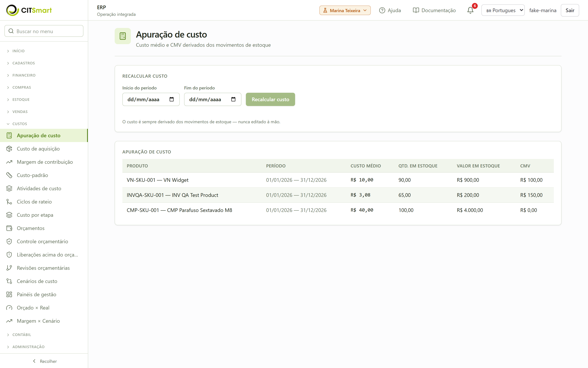Viewport: 588px width, 368px height.
Task: Click Cenários de custo icon
Action: [9, 281]
